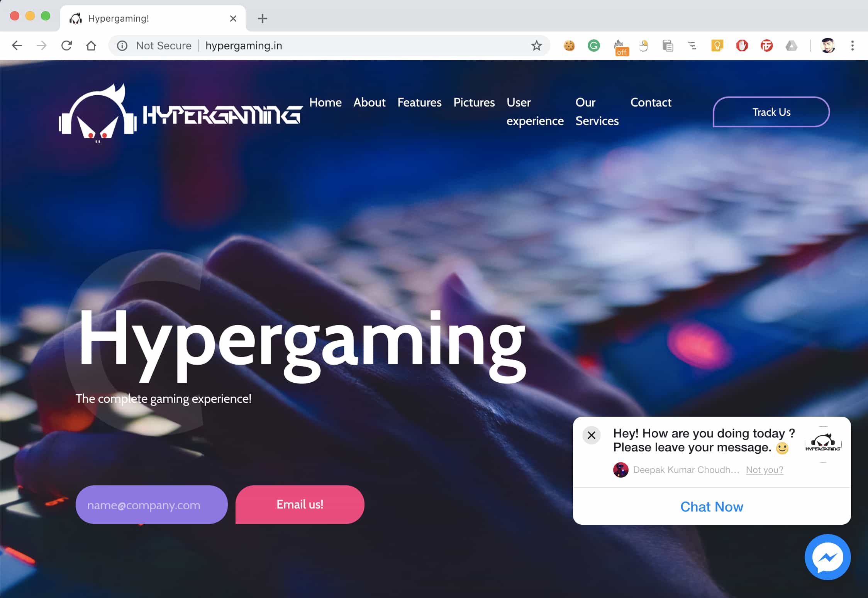Click the address bar URL hypergaming.in
Image resolution: width=868 pixels, height=598 pixels.
click(244, 46)
